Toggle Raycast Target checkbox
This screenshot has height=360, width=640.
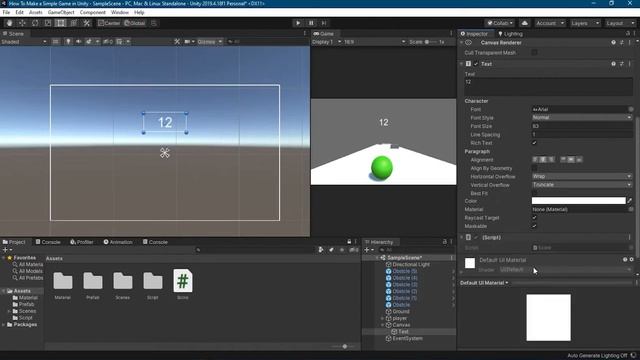[x=534, y=218]
